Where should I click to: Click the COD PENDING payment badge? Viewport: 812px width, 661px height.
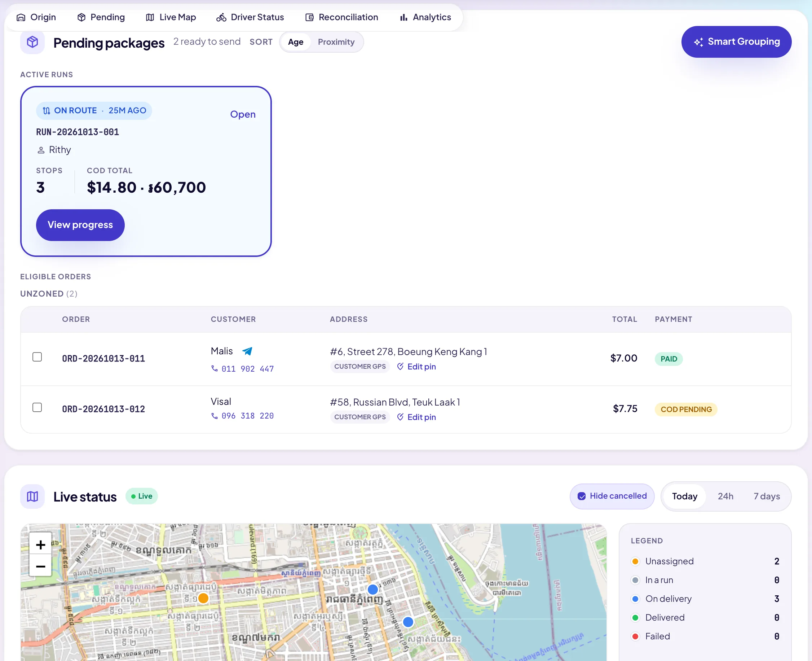(x=686, y=409)
